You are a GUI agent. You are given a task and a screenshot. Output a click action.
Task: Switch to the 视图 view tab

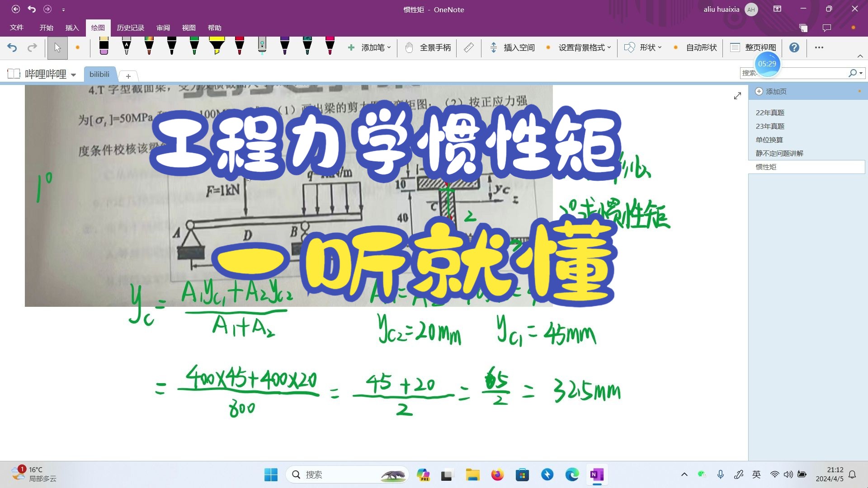tap(189, 28)
